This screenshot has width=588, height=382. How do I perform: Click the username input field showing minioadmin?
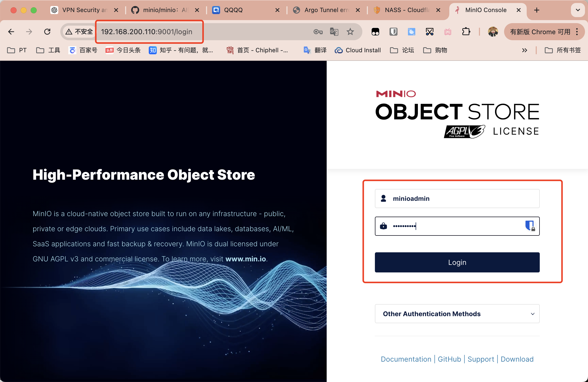click(457, 199)
